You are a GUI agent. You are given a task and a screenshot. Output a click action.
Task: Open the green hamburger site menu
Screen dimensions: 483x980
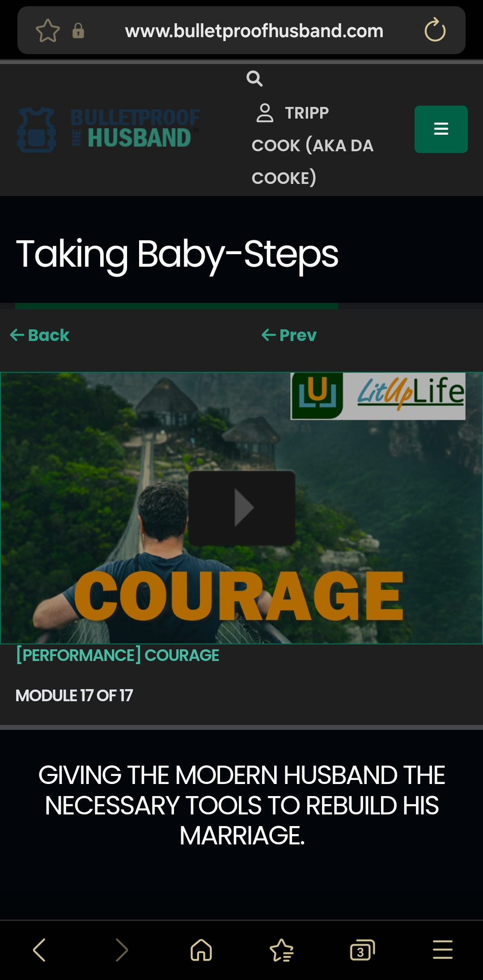441,129
